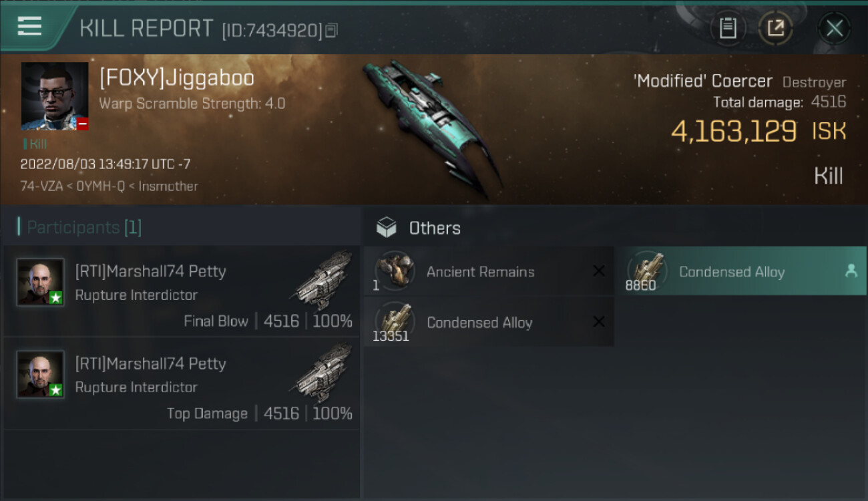This screenshot has width=868, height=501.
Task: Close the kill report panel
Action: [x=834, y=28]
